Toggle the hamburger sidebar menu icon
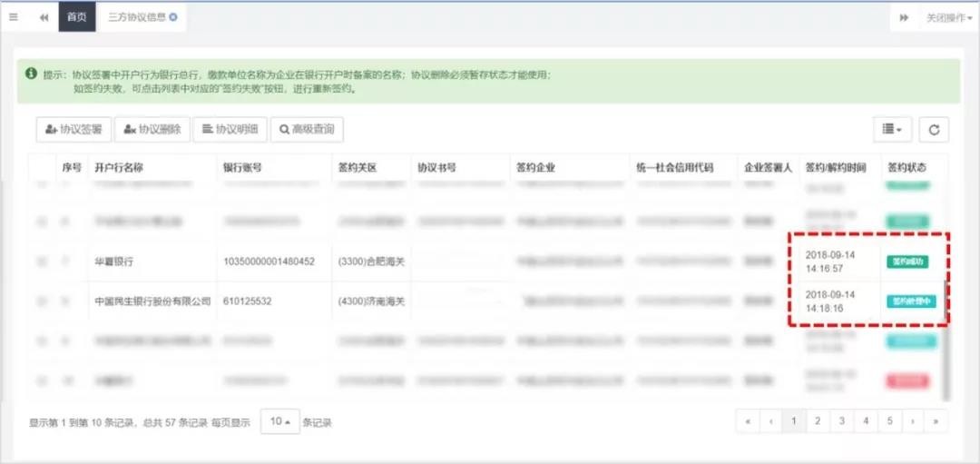The height and width of the screenshot is (464, 980). point(13,17)
